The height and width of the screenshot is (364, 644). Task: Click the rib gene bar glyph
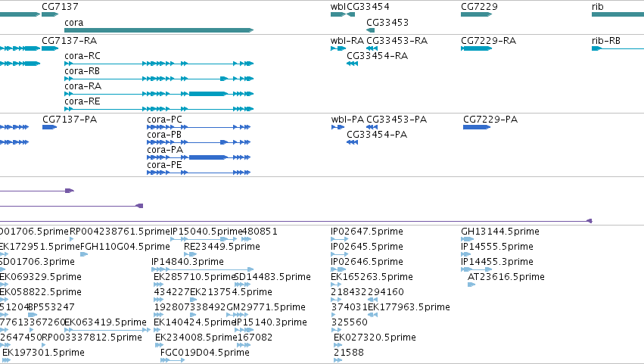[x=618, y=14]
